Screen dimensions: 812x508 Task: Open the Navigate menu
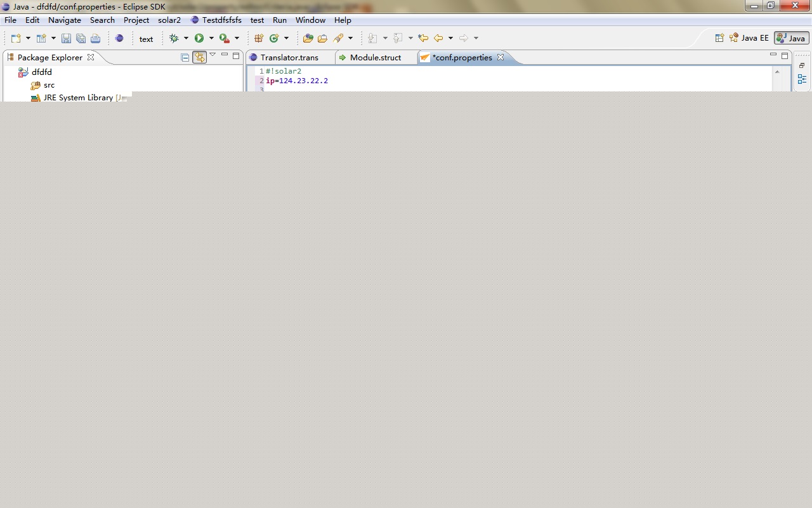click(65, 20)
